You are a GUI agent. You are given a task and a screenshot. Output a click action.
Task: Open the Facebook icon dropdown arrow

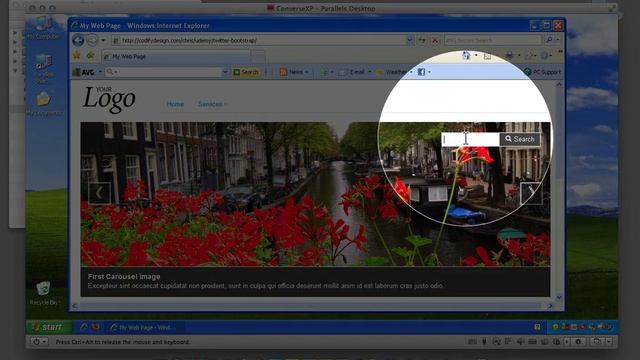click(429, 72)
